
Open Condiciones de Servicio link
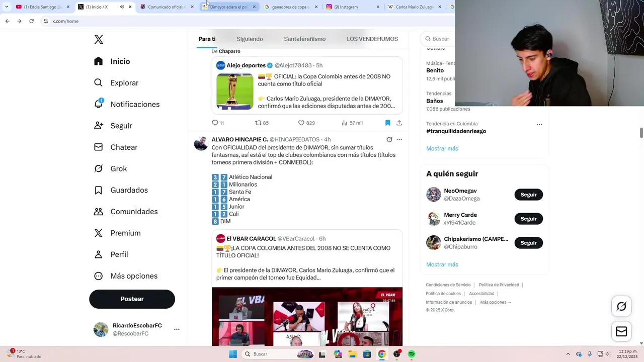(448, 285)
